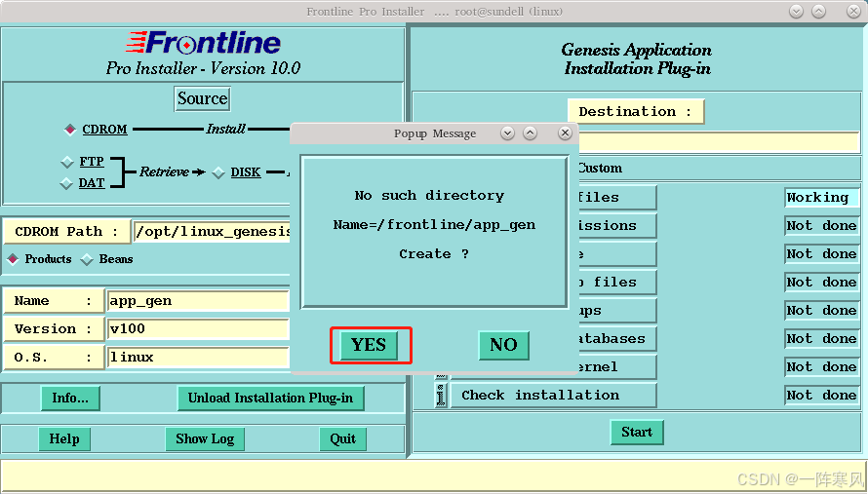The width and height of the screenshot is (868, 494).
Task: Click Not done status beside Check installation
Action: (821, 396)
